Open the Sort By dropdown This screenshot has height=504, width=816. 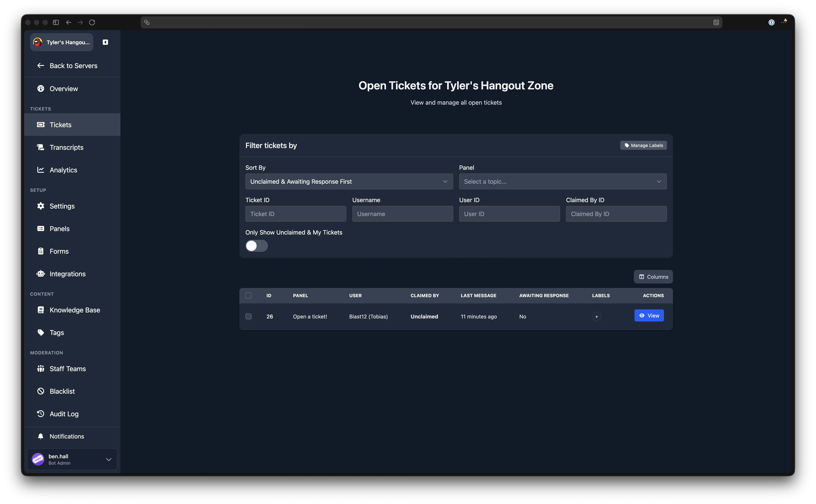click(349, 181)
